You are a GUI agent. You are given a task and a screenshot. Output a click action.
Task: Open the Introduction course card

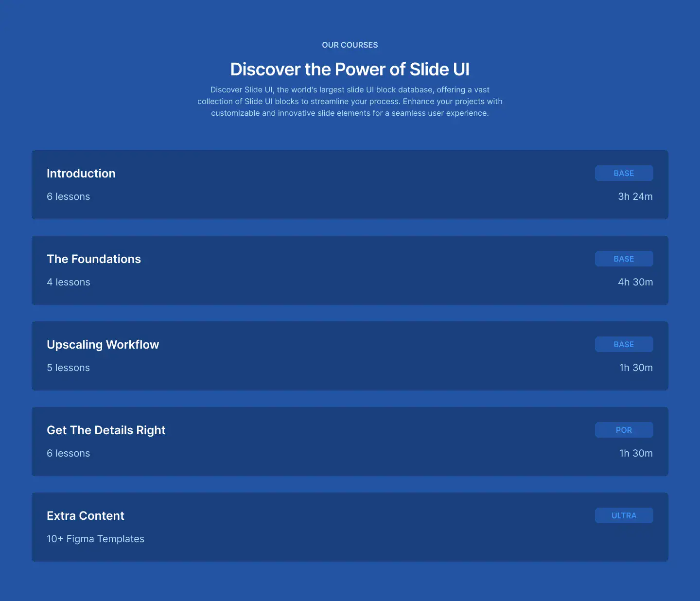(350, 185)
